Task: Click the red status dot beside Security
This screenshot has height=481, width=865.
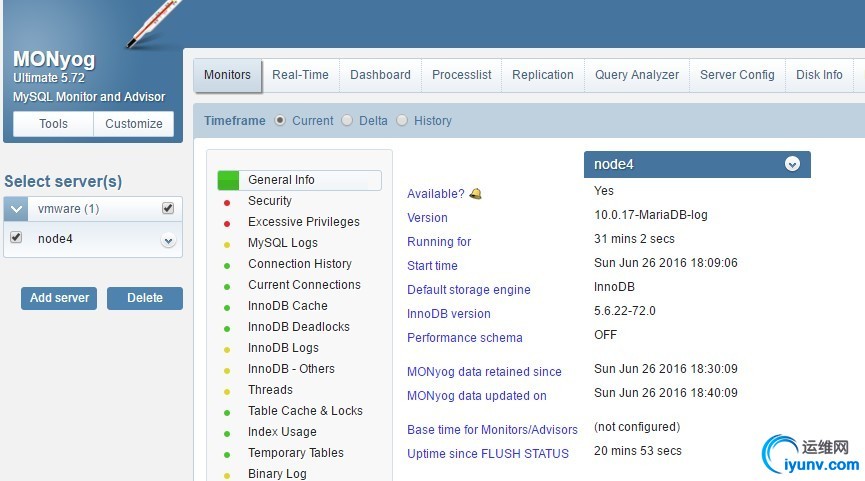Action: tap(227, 202)
